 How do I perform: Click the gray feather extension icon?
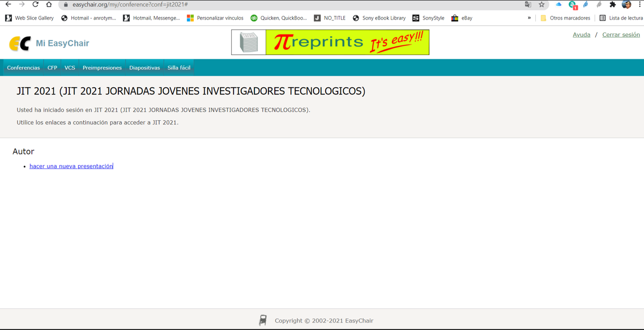[599, 4]
